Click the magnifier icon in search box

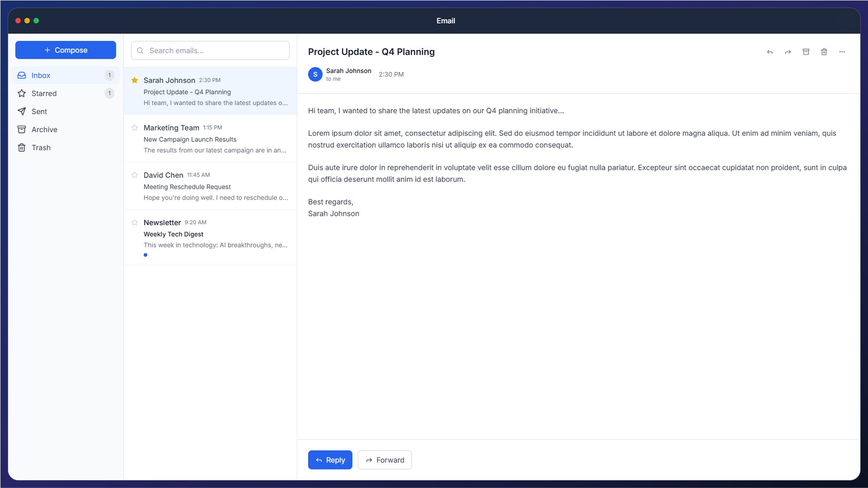pyautogui.click(x=140, y=51)
